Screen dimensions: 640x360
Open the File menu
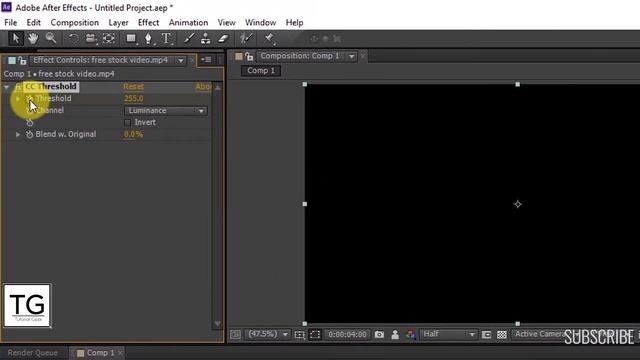pyautogui.click(x=11, y=22)
